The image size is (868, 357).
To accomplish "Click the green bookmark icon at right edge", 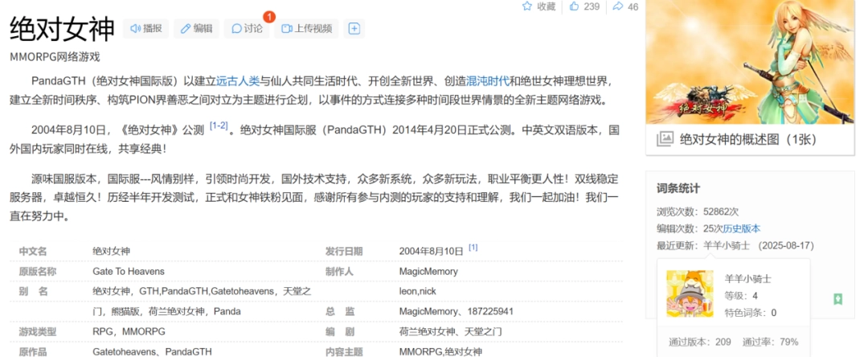I will click(x=837, y=299).
